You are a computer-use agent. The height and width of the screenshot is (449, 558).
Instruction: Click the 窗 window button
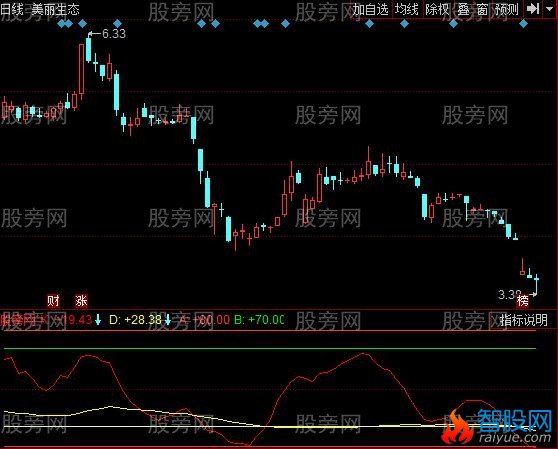[x=482, y=9]
